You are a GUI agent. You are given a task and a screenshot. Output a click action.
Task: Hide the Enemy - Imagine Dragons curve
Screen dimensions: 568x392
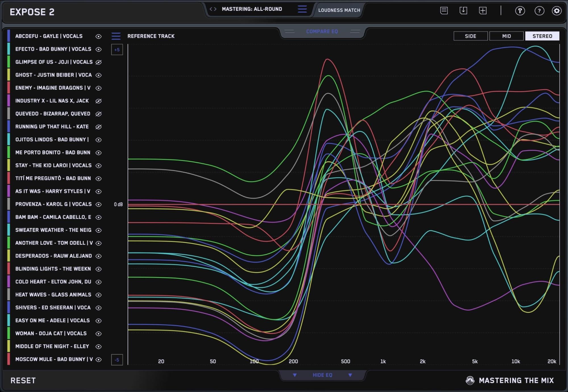coord(99,88)
